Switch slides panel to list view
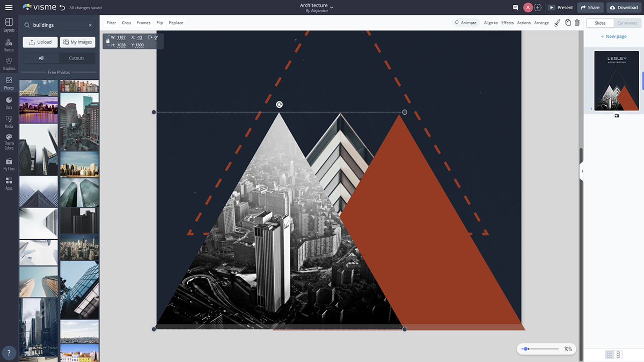This screenshot has height=362, width=644. tap(618, 354)
